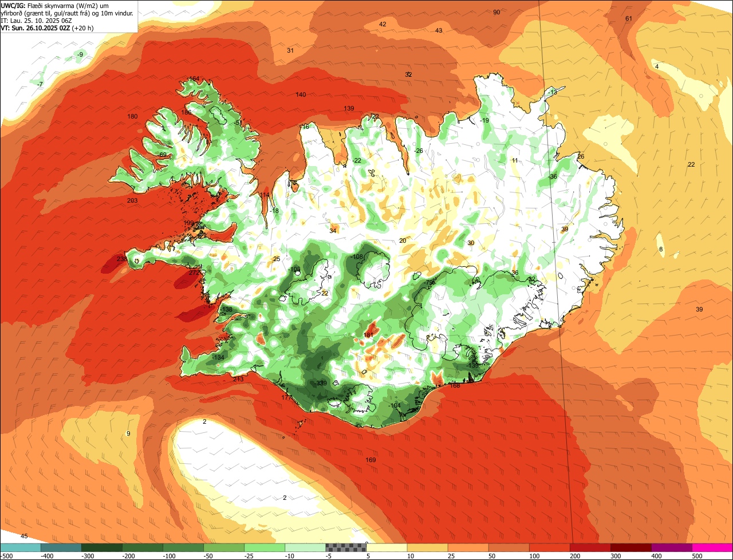Select the title line 'UWC/IG: Flæði skynvarma (W/m2) um'
The image size is (733, 560).
[x=55, y=5]
